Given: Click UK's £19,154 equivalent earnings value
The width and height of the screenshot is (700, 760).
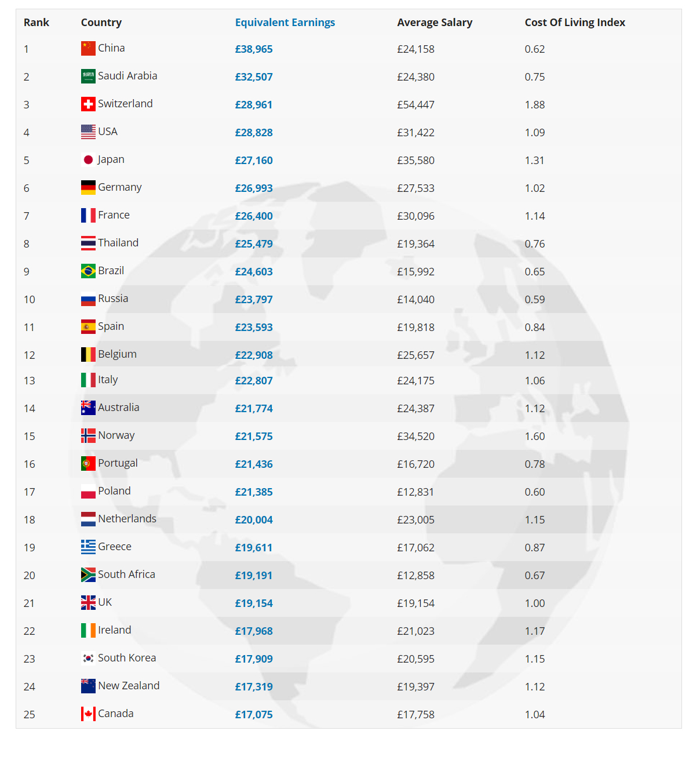Looking at the screenshot, I should [x=254, y=603].
